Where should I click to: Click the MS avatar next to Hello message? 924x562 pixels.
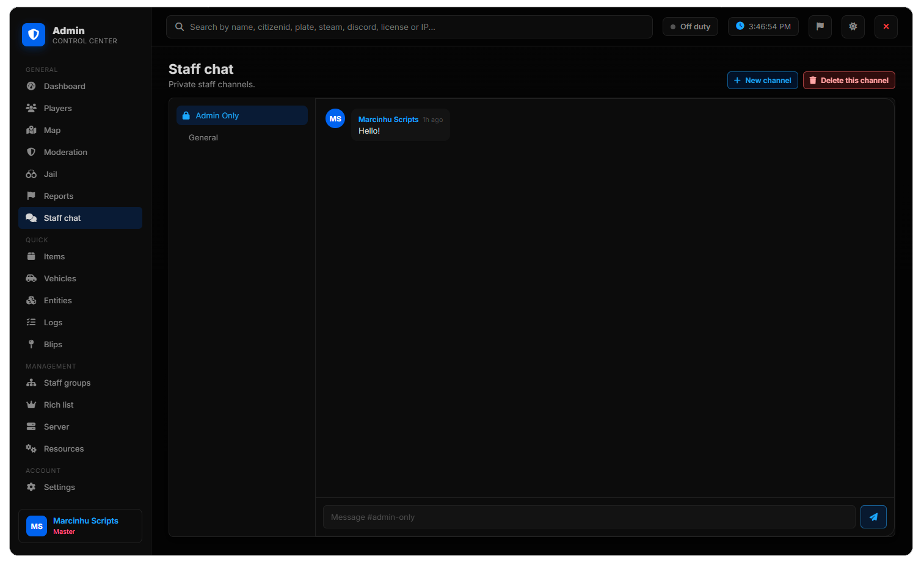[335, 118]
